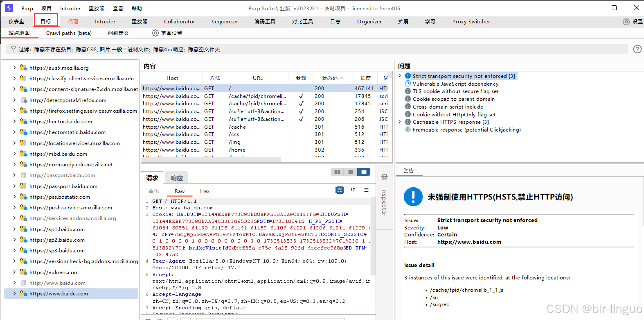Screen dimensions: 644x320
Task: Select https://location.services.mozilla.com in site map
Action: [74, 143]
